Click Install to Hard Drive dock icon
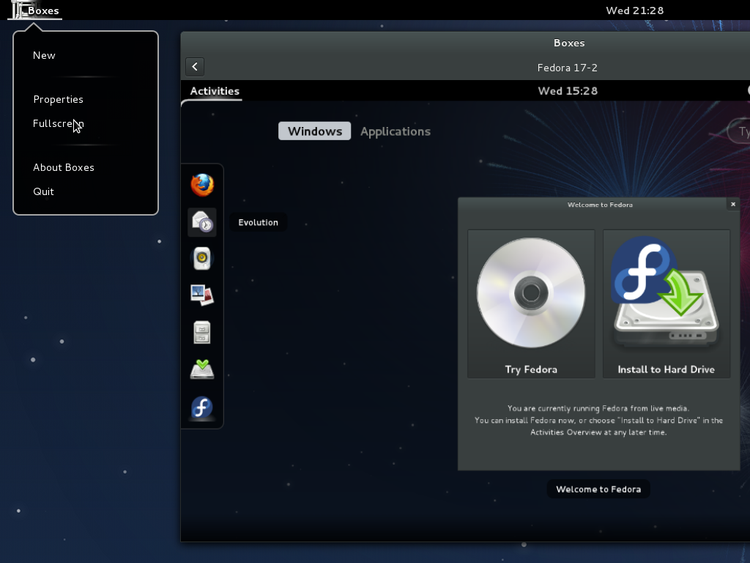 [202, 369]
